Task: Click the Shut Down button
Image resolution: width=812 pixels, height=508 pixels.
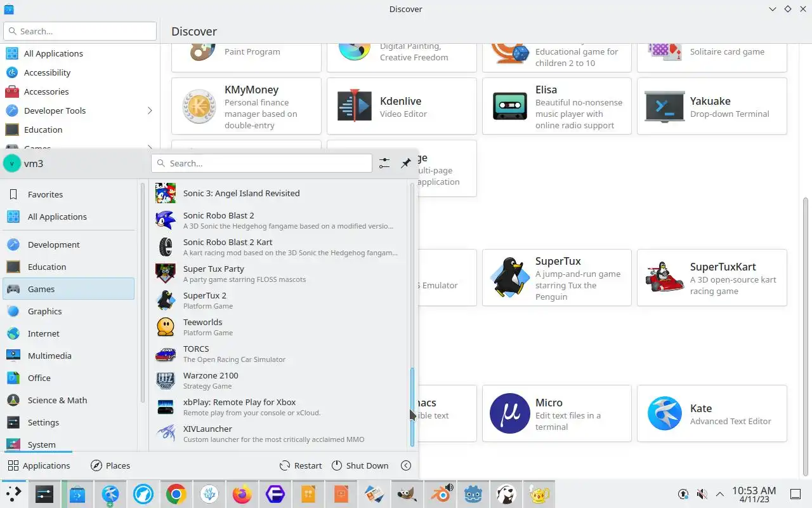Action: (x=360, y=465)
